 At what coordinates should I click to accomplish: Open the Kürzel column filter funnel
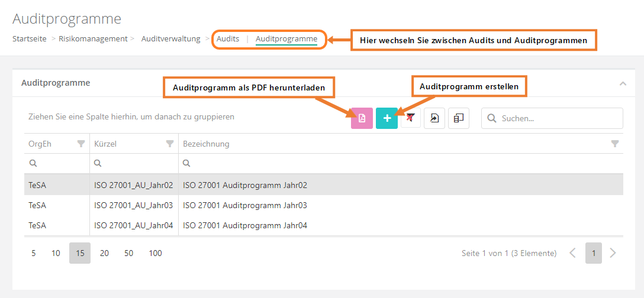[x=170, y=144]
